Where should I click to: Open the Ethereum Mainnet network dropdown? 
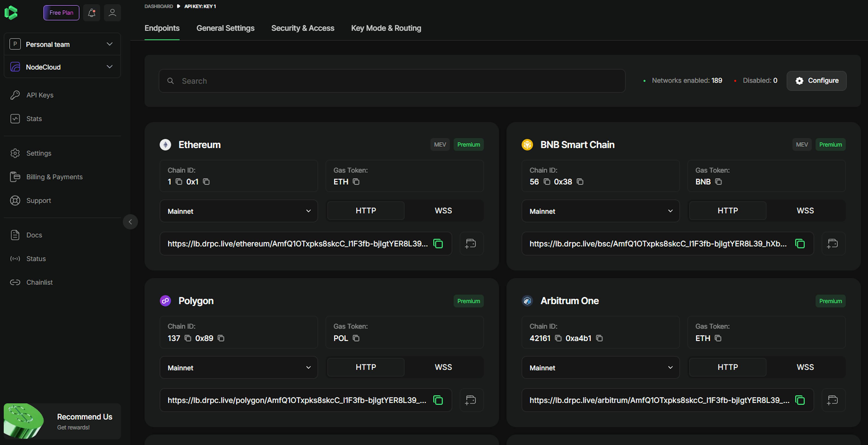pyautogui.click(x=238, y=211)
